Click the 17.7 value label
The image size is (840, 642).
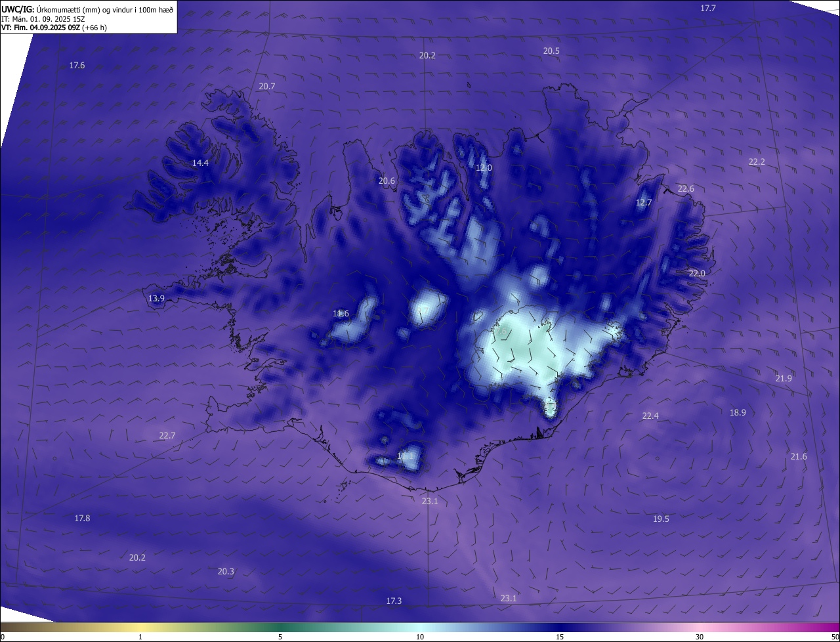coord(708,9)
